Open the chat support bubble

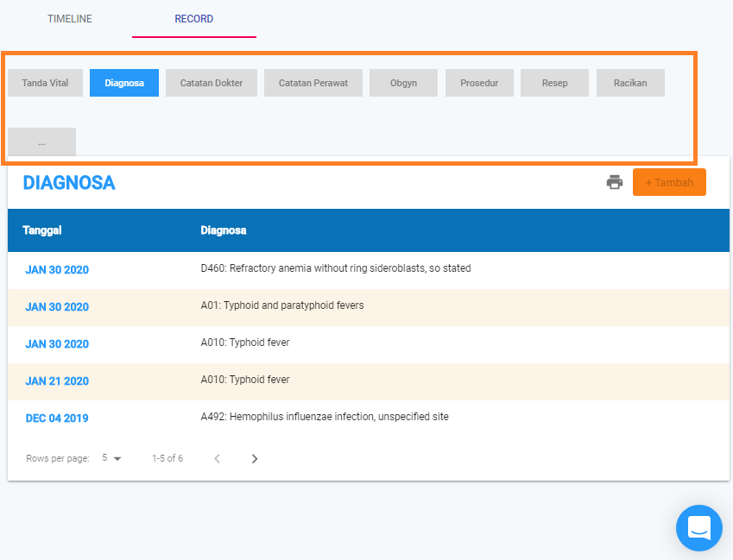[x=698, y=527]
